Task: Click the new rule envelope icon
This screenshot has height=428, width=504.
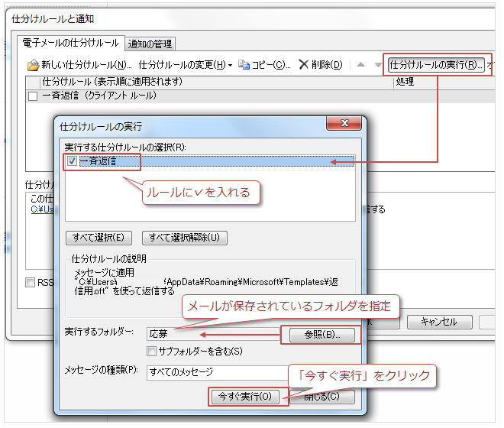Action: 33,65
